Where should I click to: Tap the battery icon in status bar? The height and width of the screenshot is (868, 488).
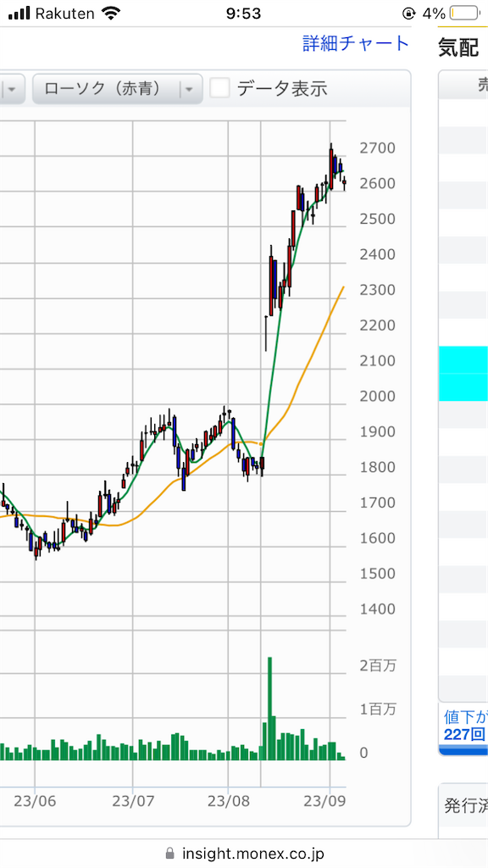465,14
